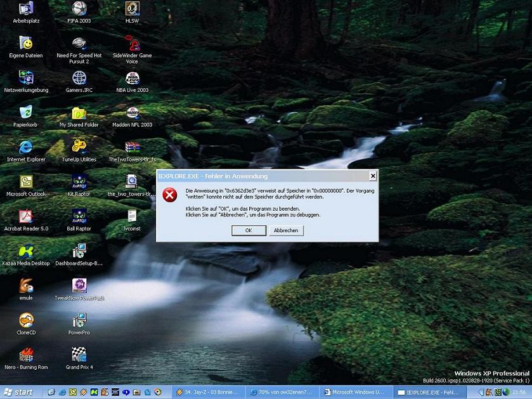Switch to IEXPLORE.EXE - Fehl... taskbar item
This screenshot has height=399, width=532.
coord(430,392)
